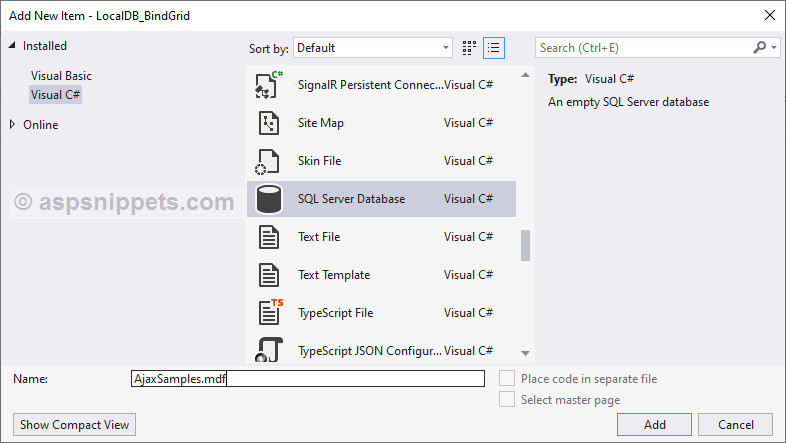Screen dimensions: 786x443
Task: Click the template list scroll up arrow
Action: pyautogui.click(x=525, y=75)
